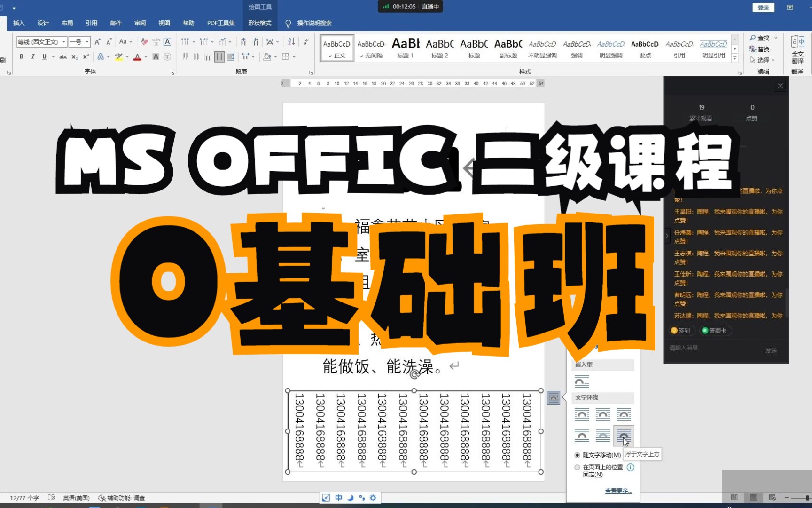This screenshot has height=508, width=812.
Task: Select tight text wrapping option
Action: click(603, 414)
